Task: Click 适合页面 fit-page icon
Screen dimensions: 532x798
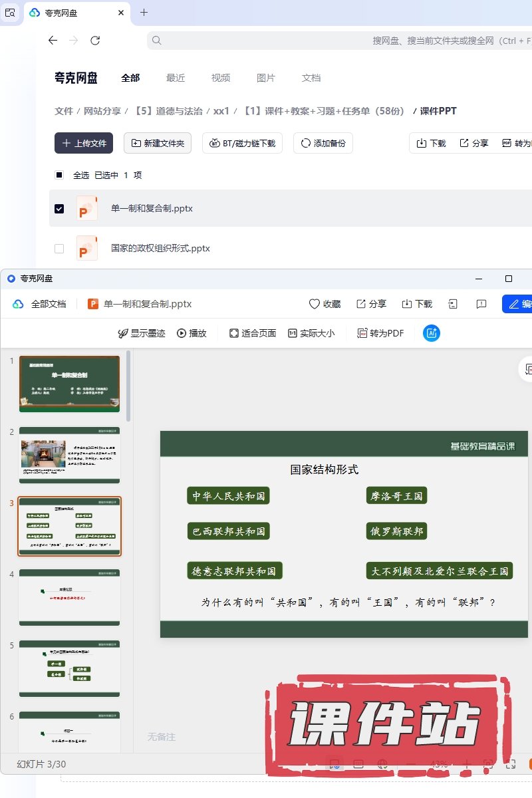Action: (x=234, y=333)
